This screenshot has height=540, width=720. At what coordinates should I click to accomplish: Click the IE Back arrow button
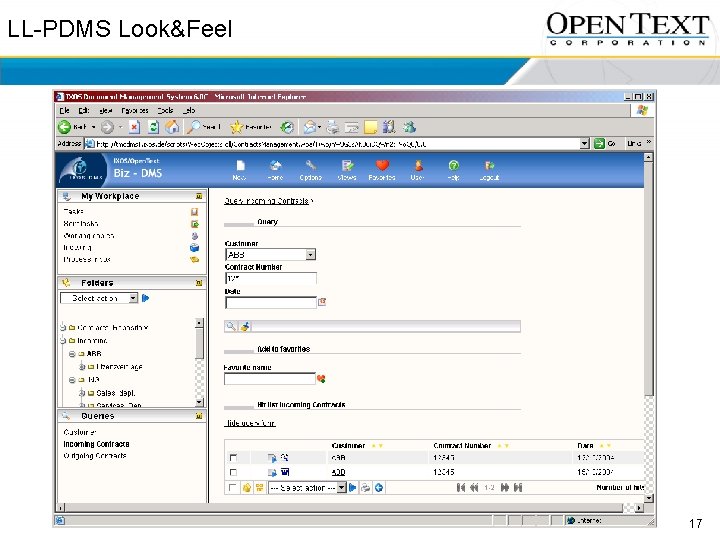64,127
